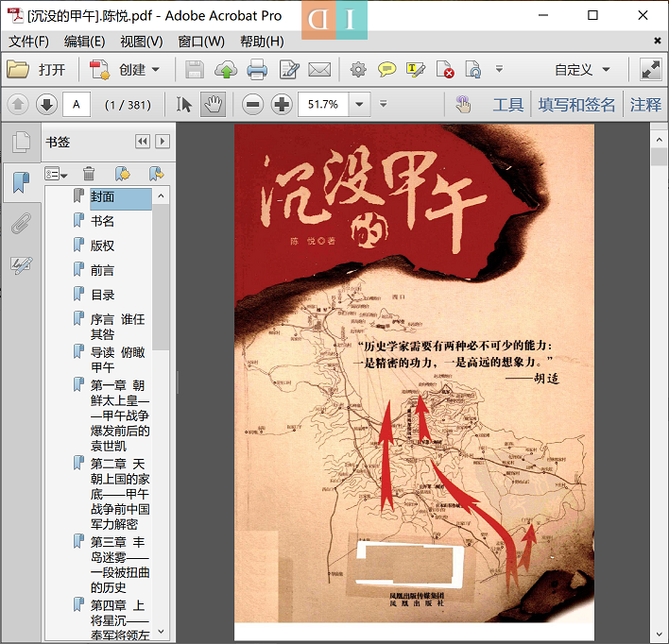Select the sticky note comment tool

(x=386, y=70)
